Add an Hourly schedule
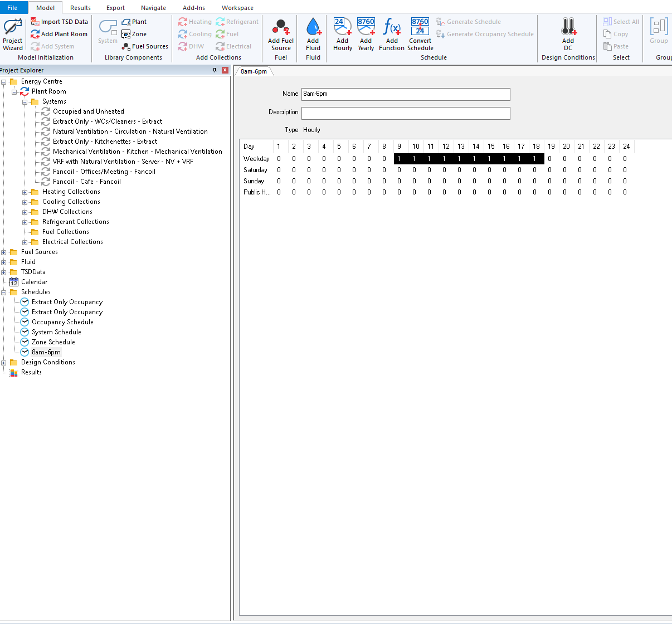Screen dimensions: 672x624 coord(343,35)
